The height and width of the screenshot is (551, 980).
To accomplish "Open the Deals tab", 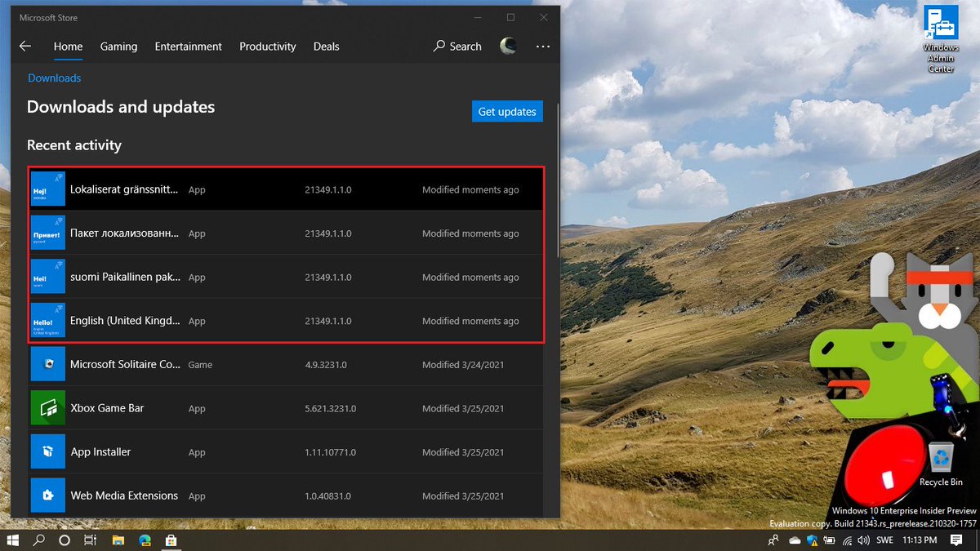I will [326, 47].
